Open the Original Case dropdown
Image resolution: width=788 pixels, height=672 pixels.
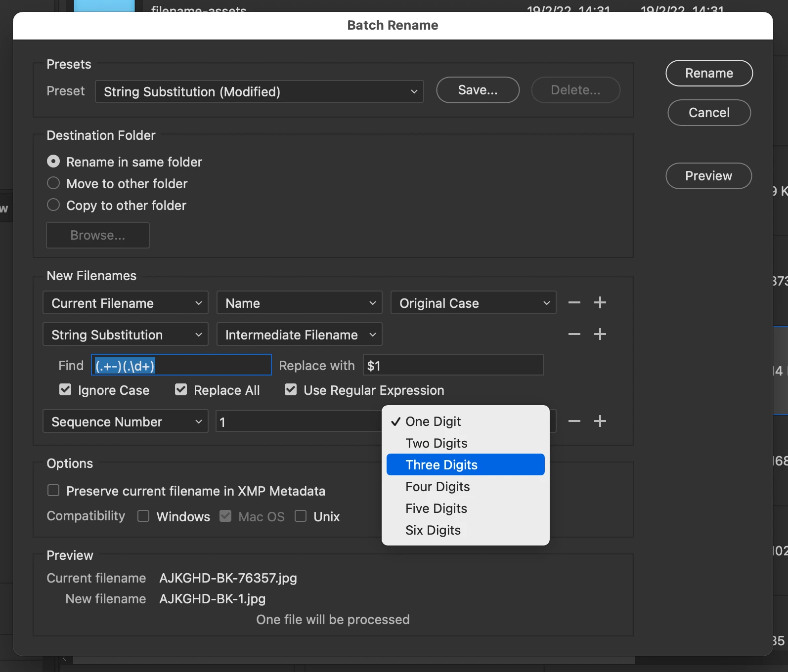474,303
